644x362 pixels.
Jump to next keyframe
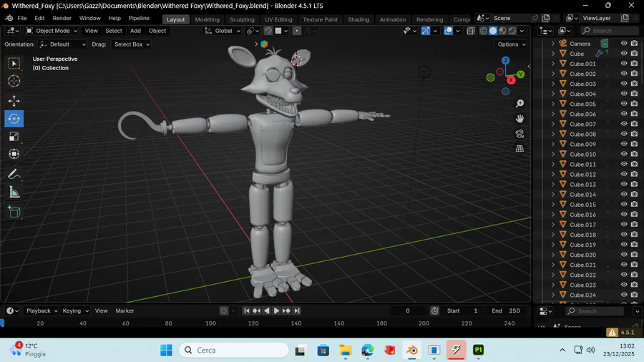(x=287, y=310)
